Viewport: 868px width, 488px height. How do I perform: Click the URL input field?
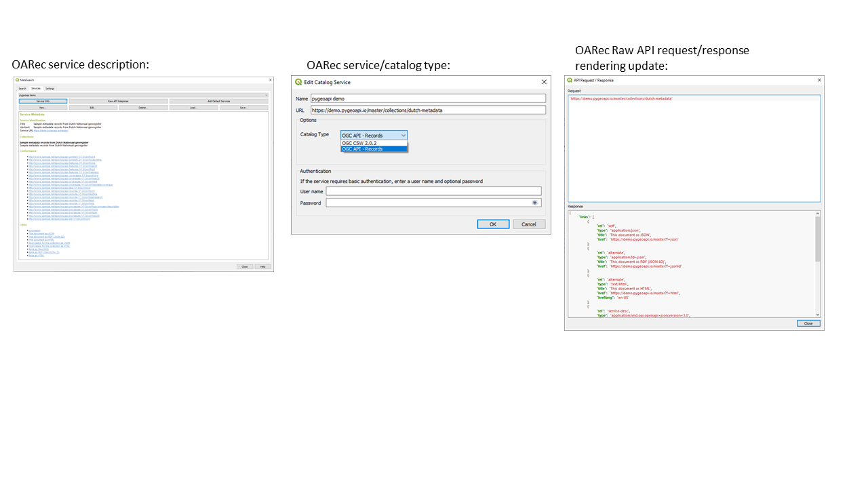pyautogui.click(x=428, y=110)
